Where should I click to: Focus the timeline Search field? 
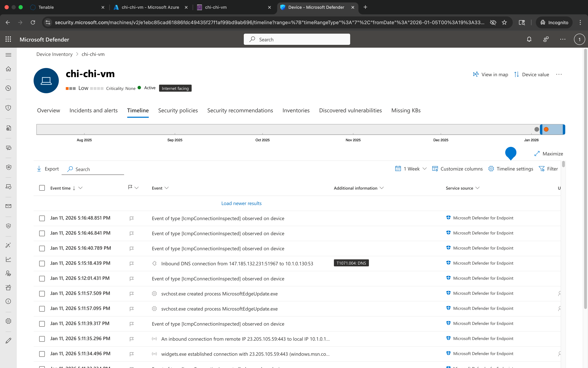[x=93, y=169]
